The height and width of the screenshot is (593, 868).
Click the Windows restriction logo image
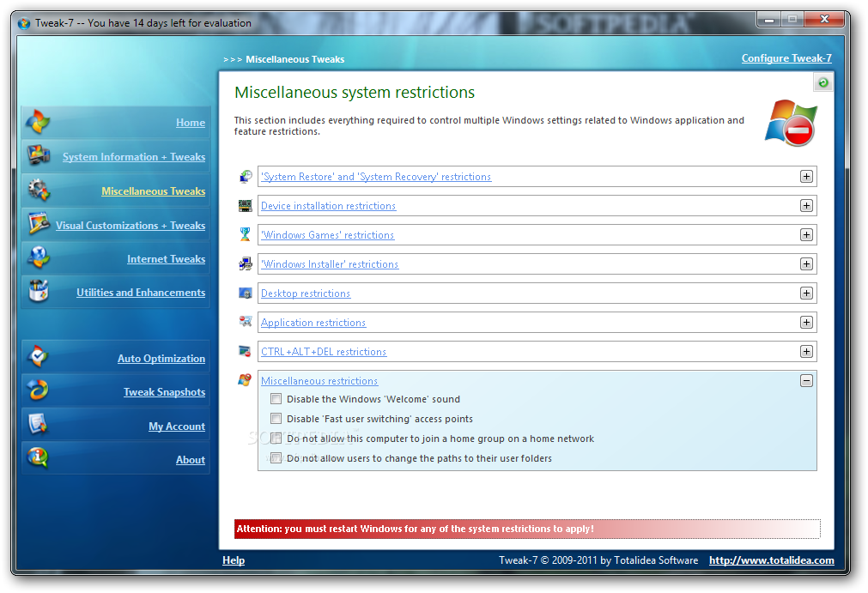tap(791, 123)
